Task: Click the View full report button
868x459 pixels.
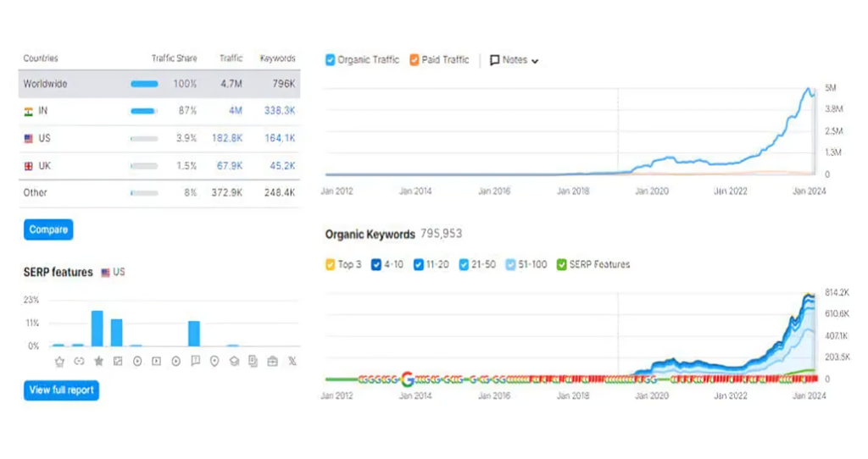Action: [61, 390]
